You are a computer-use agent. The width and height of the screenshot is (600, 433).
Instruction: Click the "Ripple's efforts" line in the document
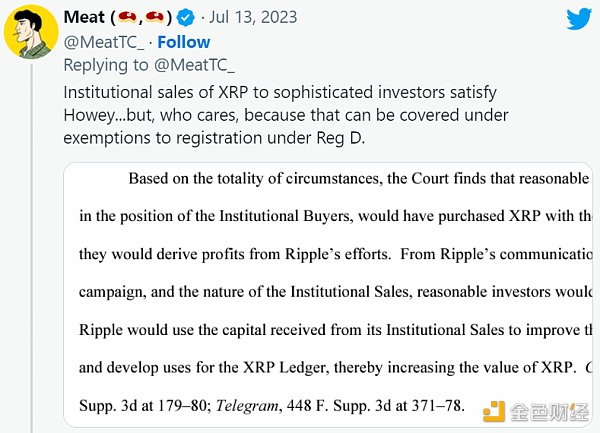coord(335,254)
